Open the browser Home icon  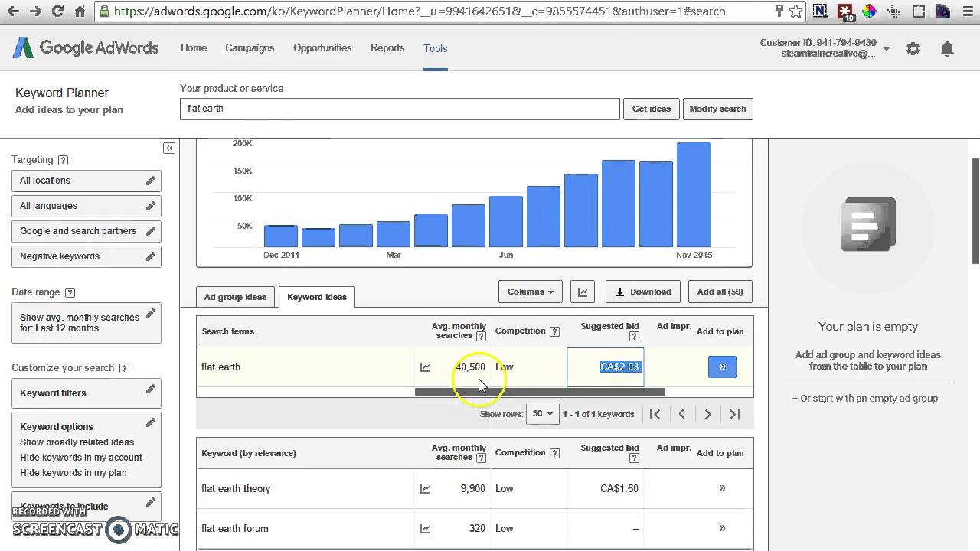point(80,11)
